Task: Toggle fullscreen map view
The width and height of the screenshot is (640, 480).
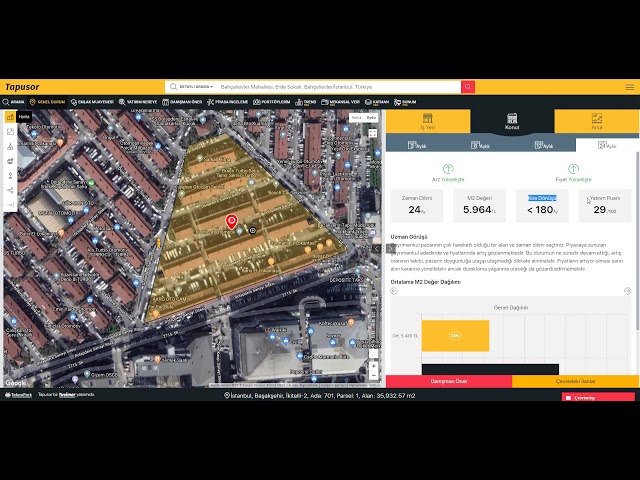Action: coord(372,133)
